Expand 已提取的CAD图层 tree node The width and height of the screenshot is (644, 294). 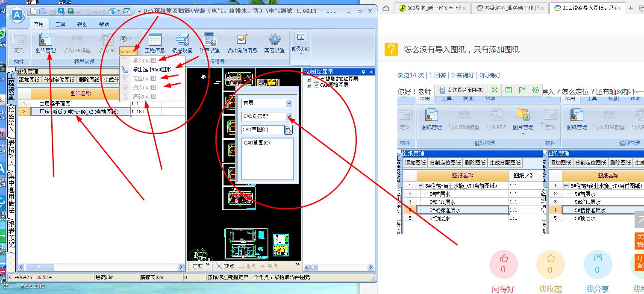pyautogui.click(x=309, y=79)
